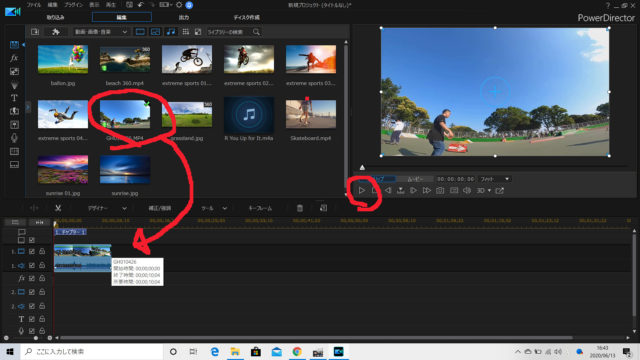Take a snapshot with camera icon
Viewport: 640px width, 360px height.
coord(440,190)
